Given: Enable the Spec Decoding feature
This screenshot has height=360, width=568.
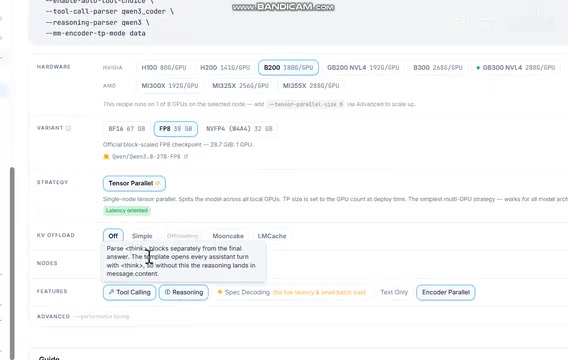Looking at the screenshot, I should pos(291,292).
